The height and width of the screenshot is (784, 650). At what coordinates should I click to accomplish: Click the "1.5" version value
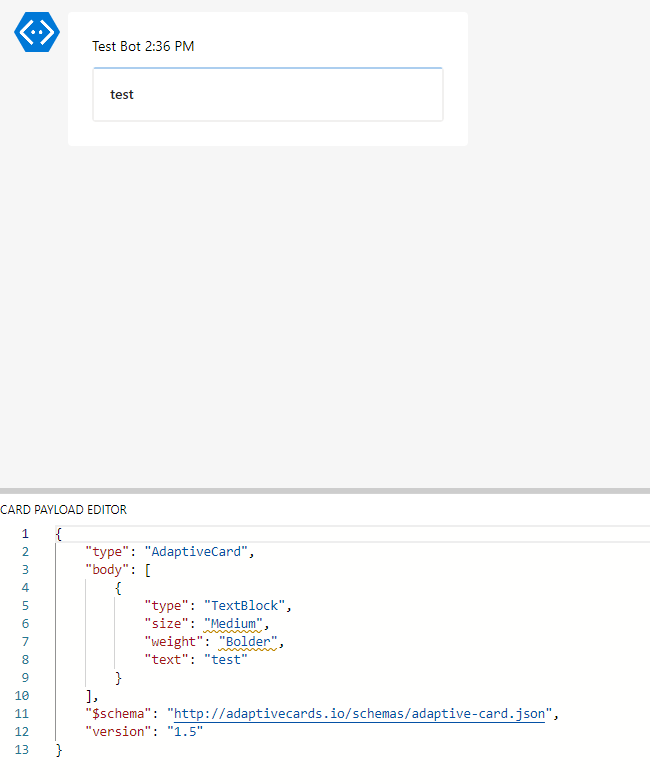click(x=185, y=732)
